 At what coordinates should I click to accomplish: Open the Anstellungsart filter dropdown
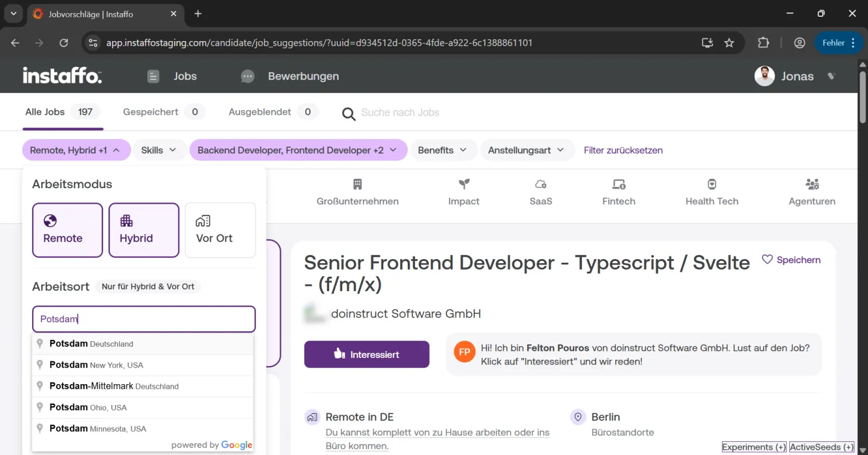(527, 150)
